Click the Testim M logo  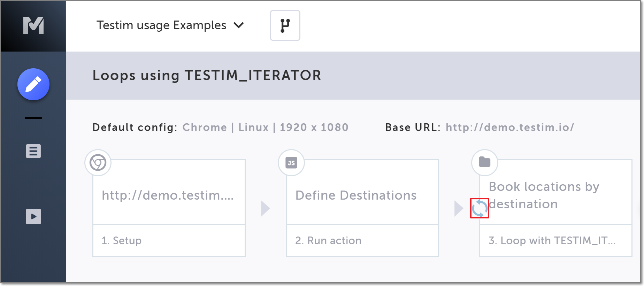point(33,25)
